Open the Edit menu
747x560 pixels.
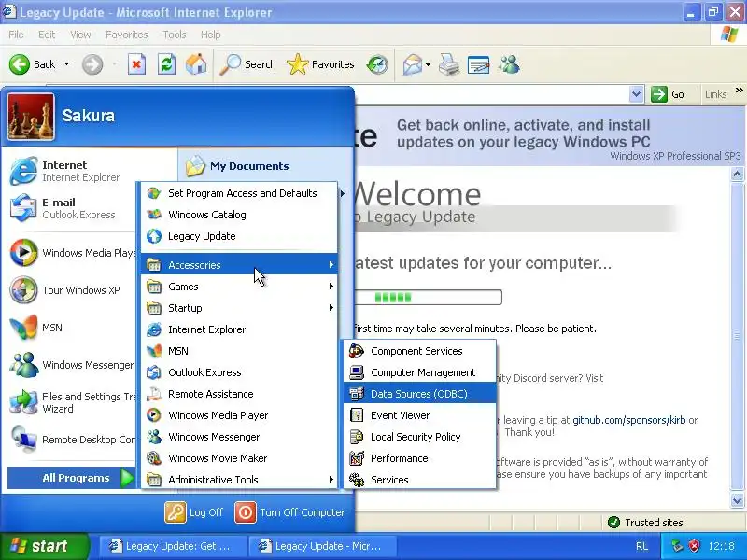[47, 35]
